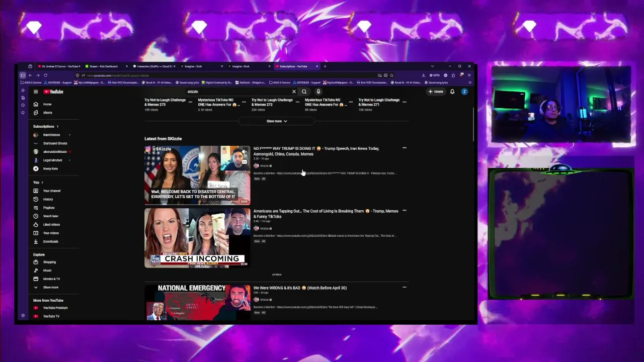The width and height of the screenshot is (644, 362).
Task: Open Ramthelcon subscription channel
Action: point(50,135)
